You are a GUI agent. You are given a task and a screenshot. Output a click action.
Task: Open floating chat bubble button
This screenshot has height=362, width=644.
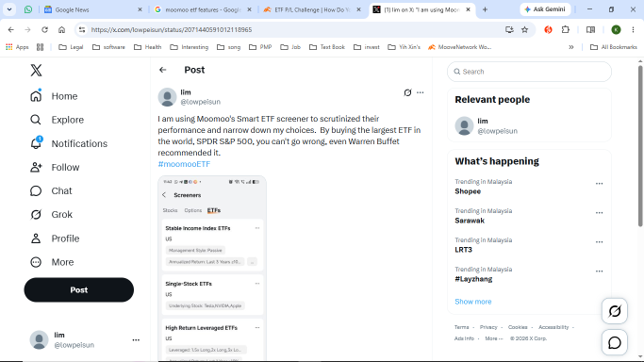click(x=615, y=342)
